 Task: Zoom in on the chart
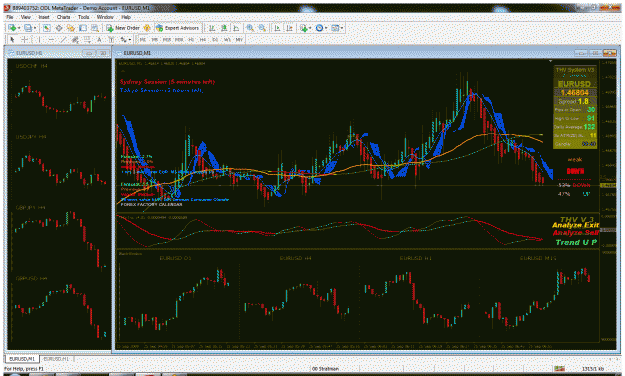(x=250, y=28)
